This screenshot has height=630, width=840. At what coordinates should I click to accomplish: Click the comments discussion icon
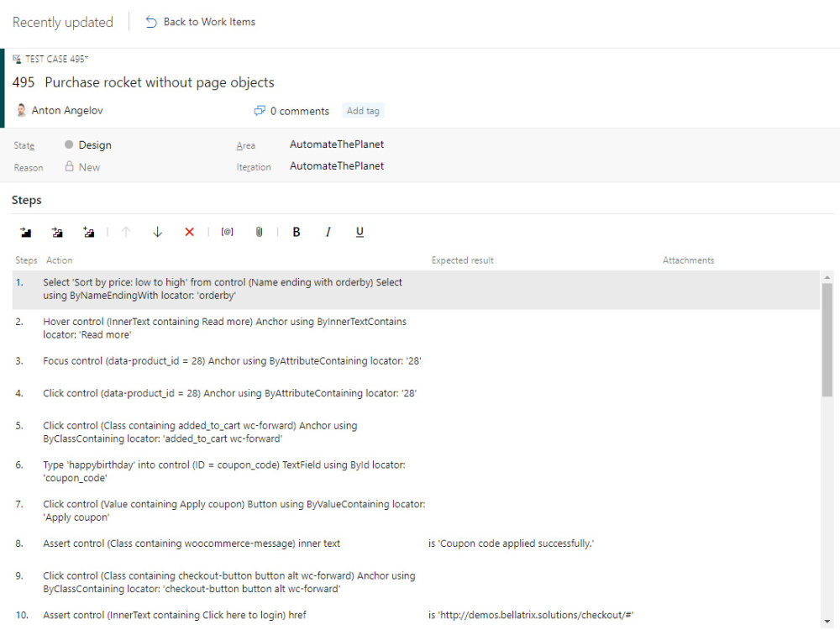[x=260, y=111]
